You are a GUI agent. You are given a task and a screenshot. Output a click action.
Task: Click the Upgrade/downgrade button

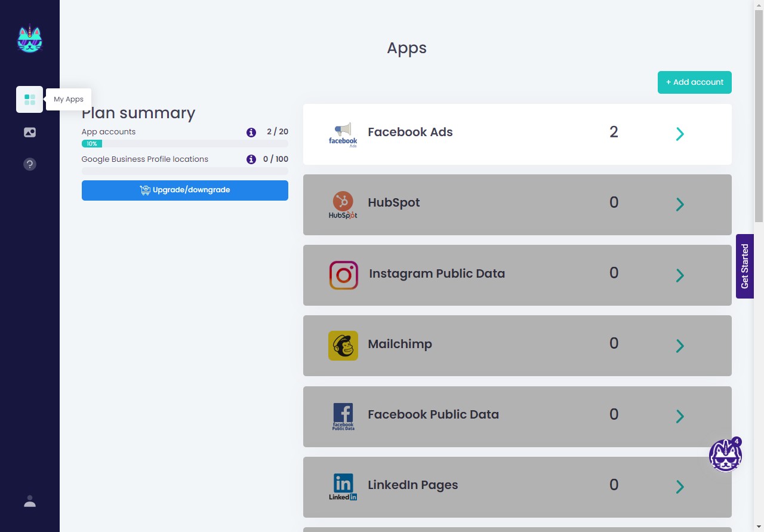coord(185,190)
